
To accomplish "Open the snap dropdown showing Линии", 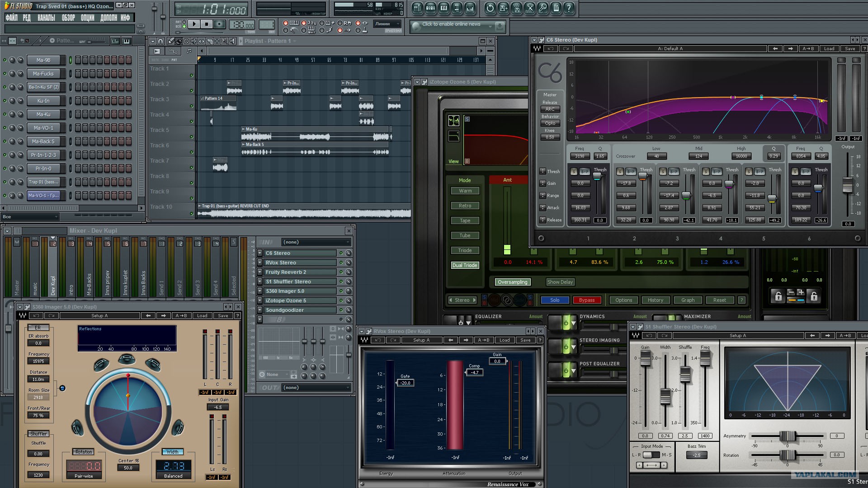I will pos(387,24).
